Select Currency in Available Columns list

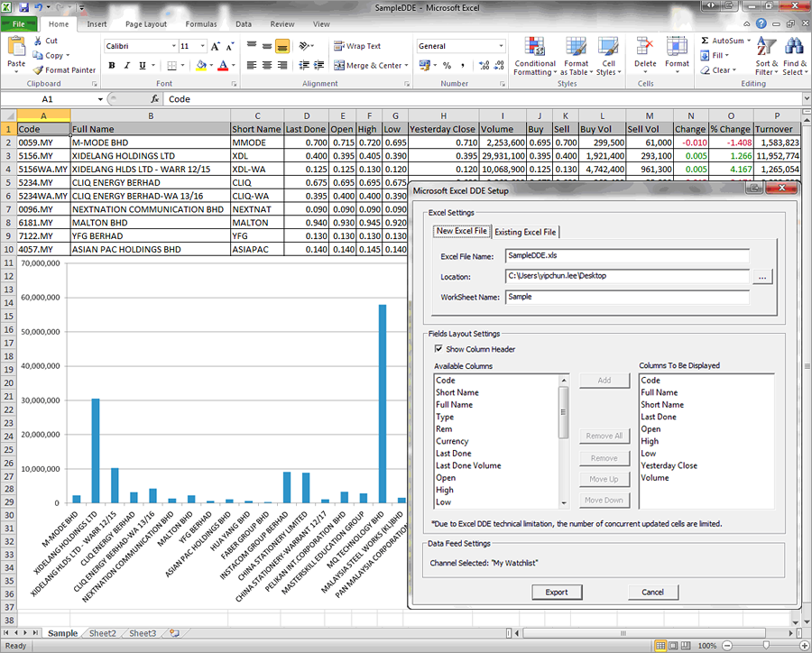[x=452, y=441]
